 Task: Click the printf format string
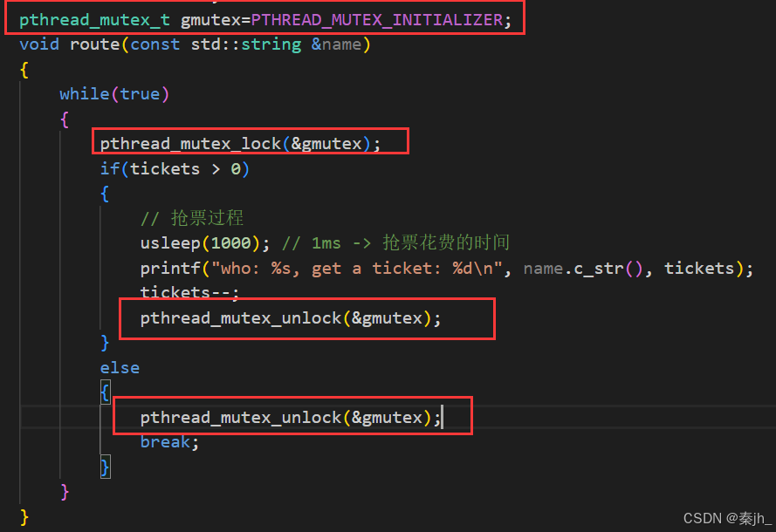tap(357, 269)
